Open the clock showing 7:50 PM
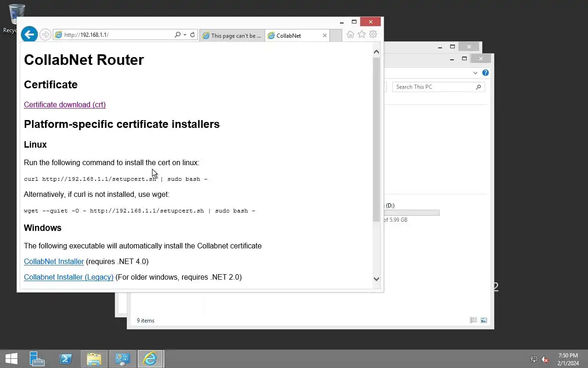 (x=568, y=359)
